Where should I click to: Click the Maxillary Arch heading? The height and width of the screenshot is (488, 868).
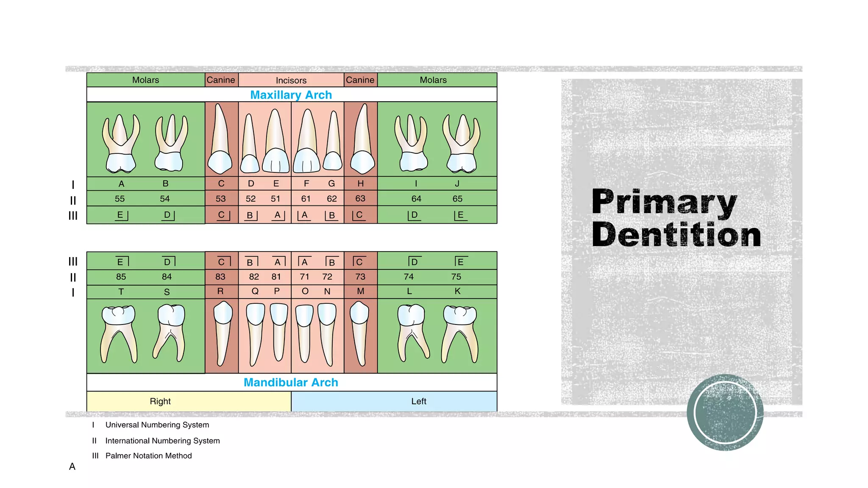pos(291,95)
